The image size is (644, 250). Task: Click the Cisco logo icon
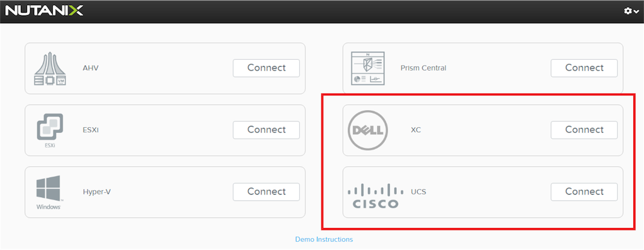[x=373, y=196]
